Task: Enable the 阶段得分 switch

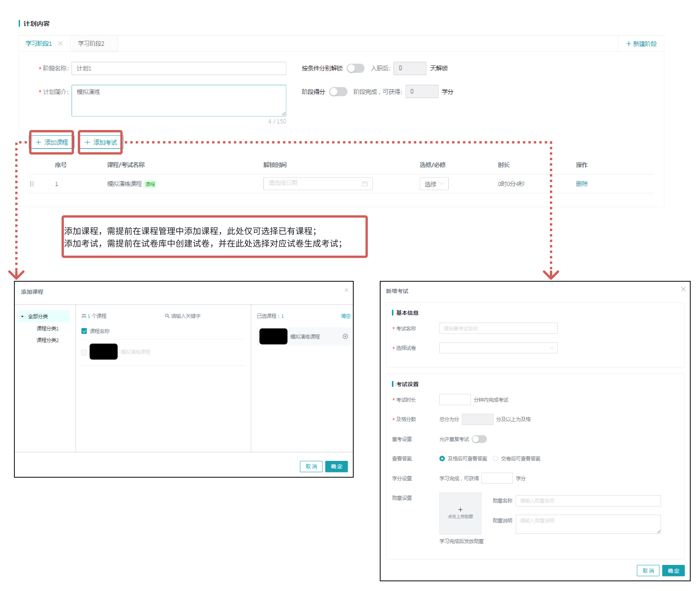Action: tap(338, 92)
